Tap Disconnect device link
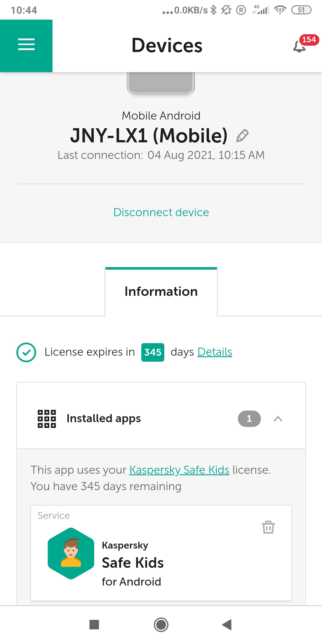The height and width of the screenshot is (644, 322). [x=161, y=212]
